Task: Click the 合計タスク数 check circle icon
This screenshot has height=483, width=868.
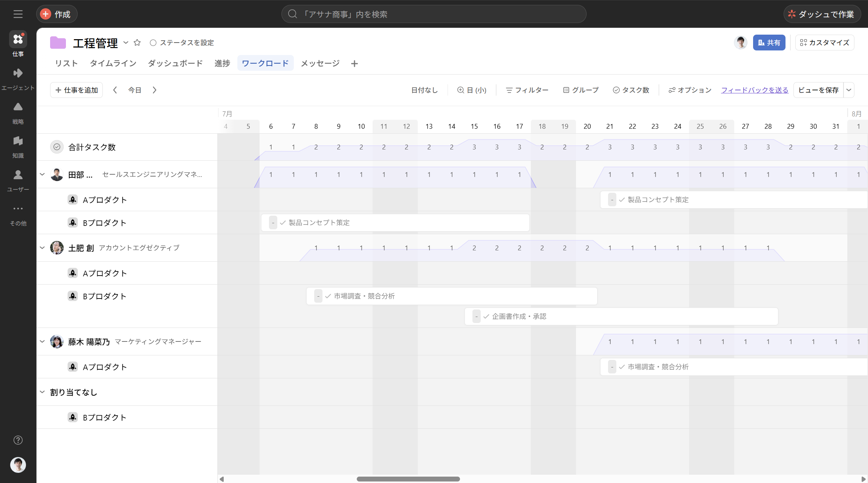Action: (57, 147)
